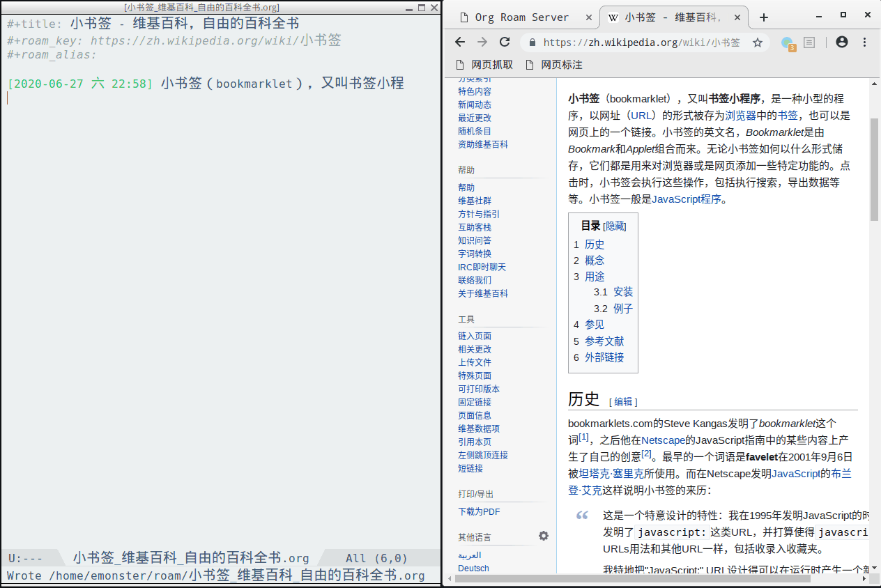Click 字词转换 in the sidebar
The height and width of the screenshot is (588, 881).
pyautogui.click(x=475, y=254)
